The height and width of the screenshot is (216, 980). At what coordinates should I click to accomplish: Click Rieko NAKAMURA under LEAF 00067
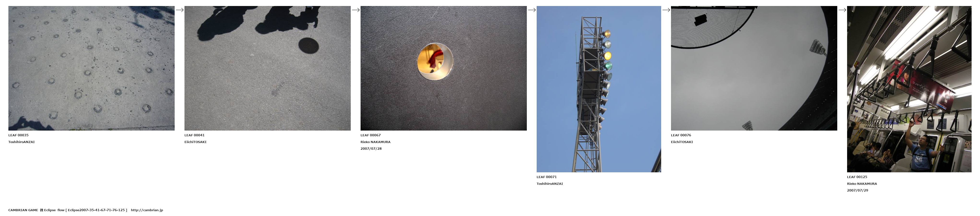(375, 142)
